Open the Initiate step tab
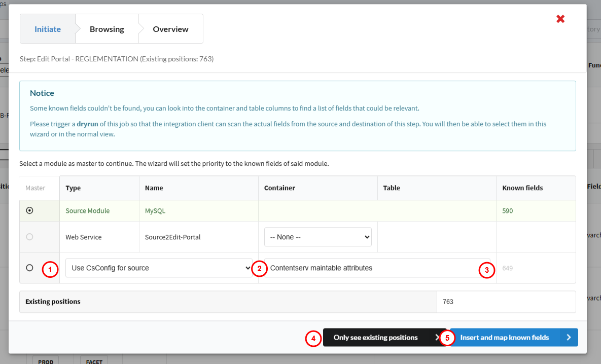This screenshot has width=601, height=364. (48, 29)
